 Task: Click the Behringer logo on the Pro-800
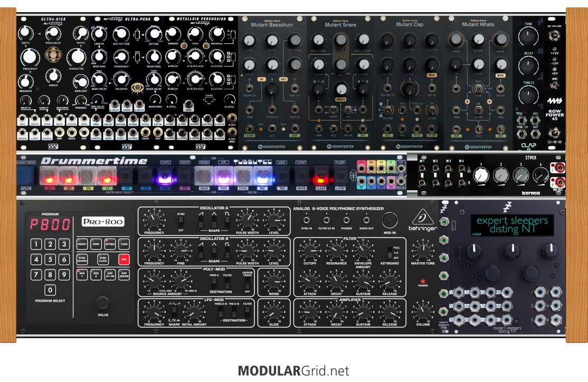[423, 220]
